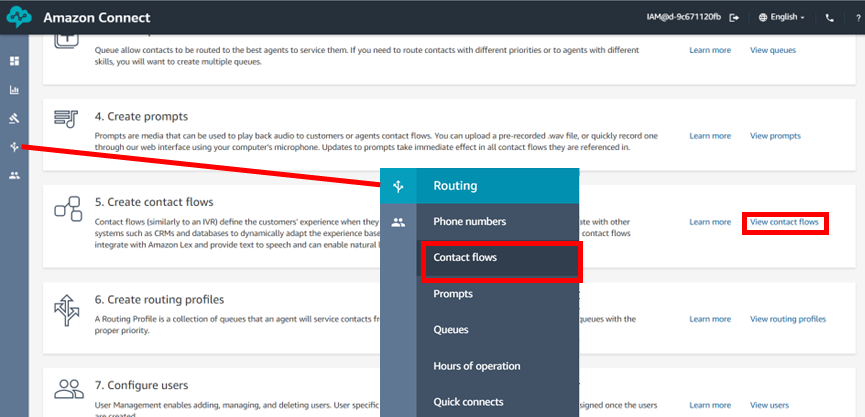Image resolution: width=865 pixels, height=417 pixels.
Task: Click the View prompts link
Action: point(775,136)
